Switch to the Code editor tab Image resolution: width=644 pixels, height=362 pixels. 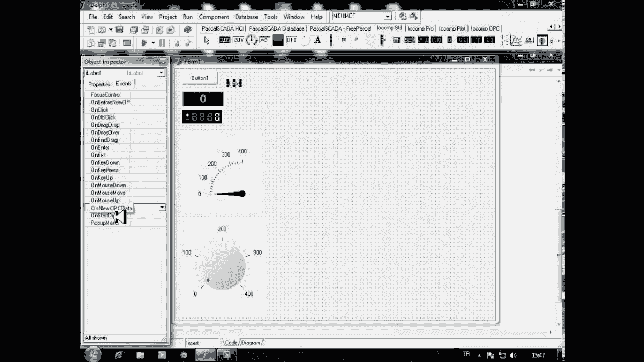click(x=231, y=343)
